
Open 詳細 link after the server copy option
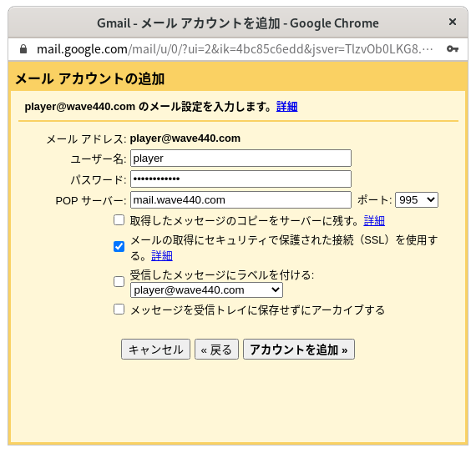(374, 221)
